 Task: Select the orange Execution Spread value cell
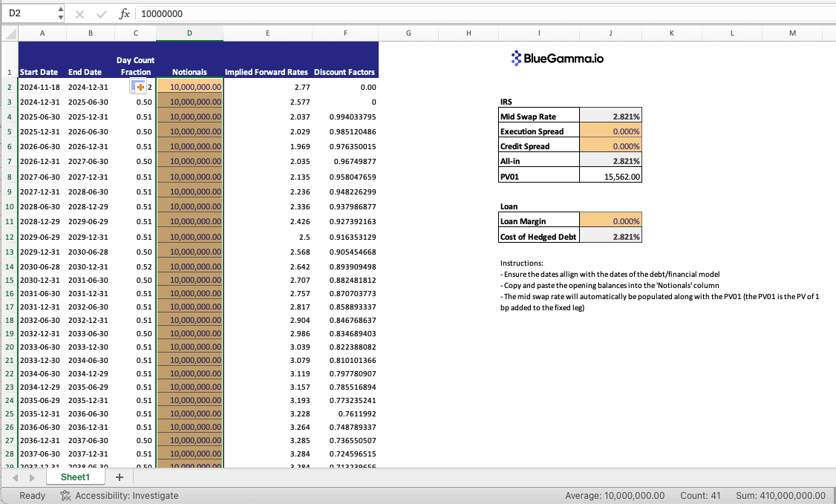[x=610, y=131]
